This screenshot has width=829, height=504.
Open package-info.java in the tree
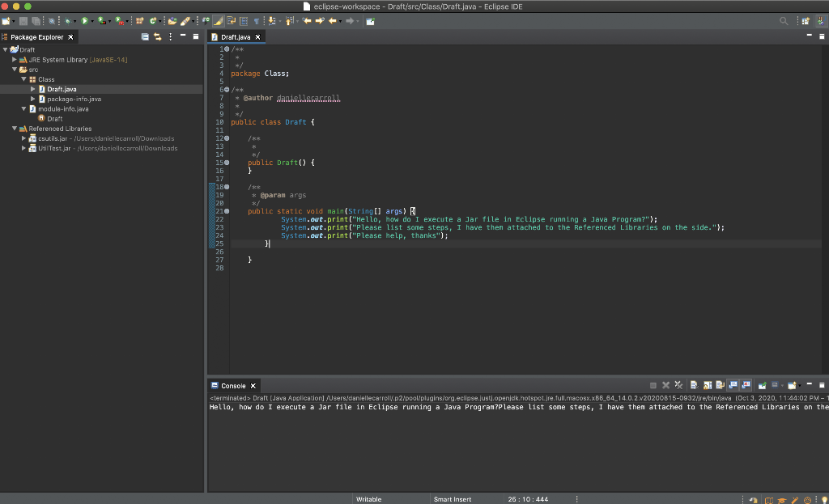click(74, 99)
